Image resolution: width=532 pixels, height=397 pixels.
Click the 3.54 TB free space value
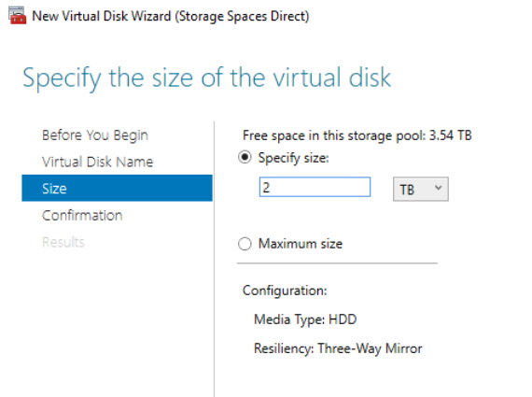[x=450, y=135]
